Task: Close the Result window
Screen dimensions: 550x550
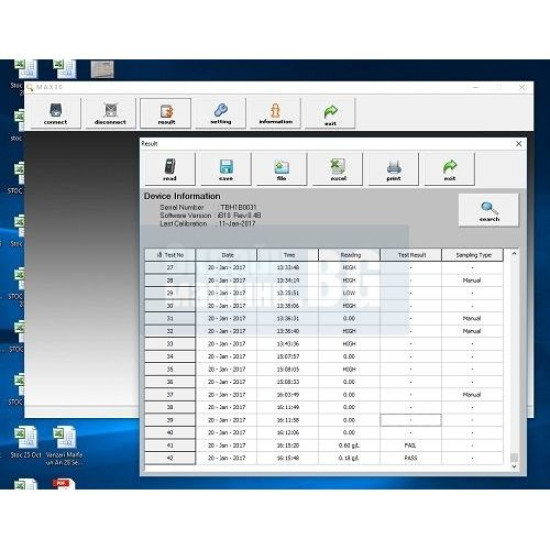Action: [x=519, y=144]
